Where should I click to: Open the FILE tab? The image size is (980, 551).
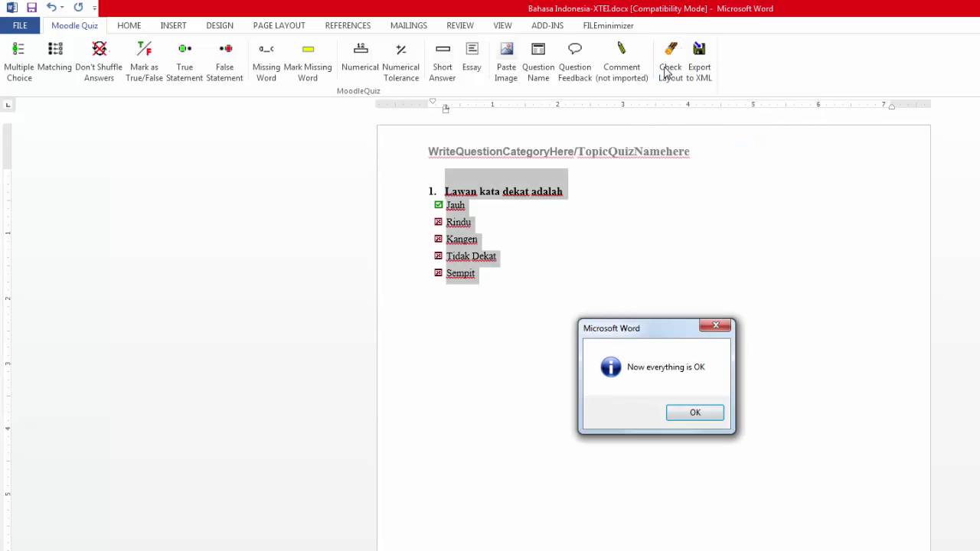pyautogui.click(x=20, y=25)
